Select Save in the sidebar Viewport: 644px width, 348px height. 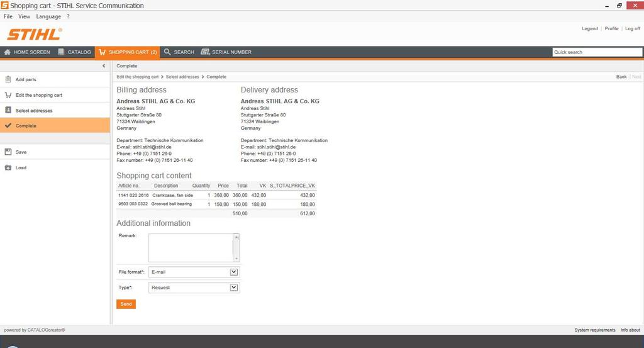[x=21, y=152]
